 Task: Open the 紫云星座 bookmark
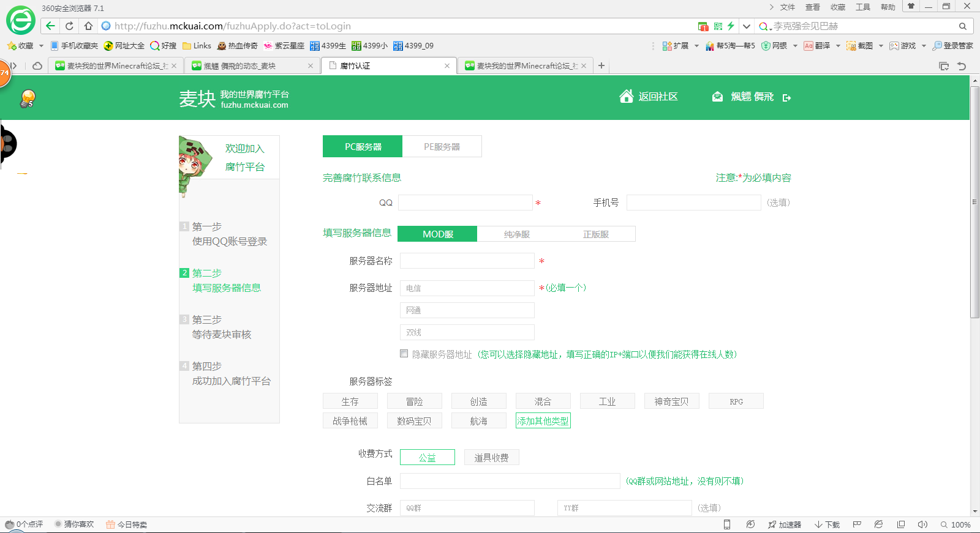pos(284,46)
